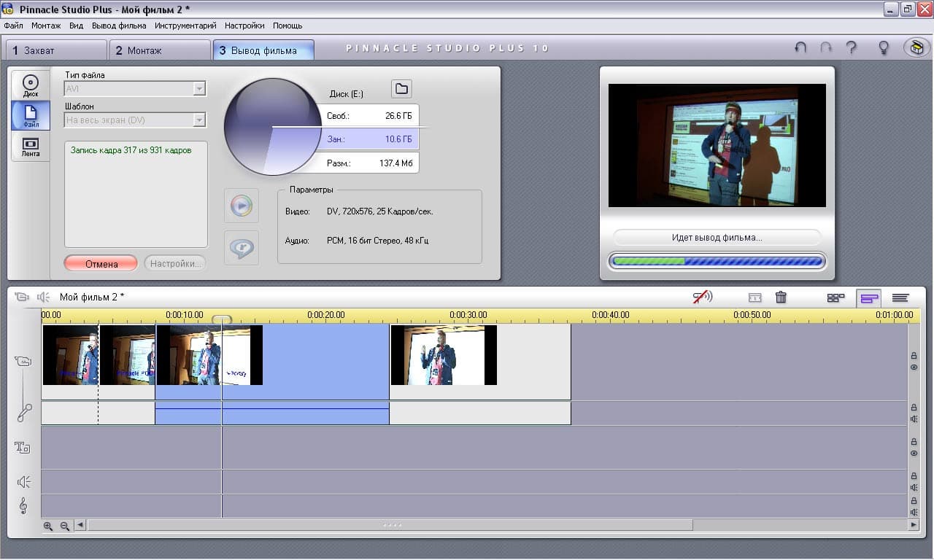Switch to the 2 Монтаж tab
Viewport: 934px width, 560px height.
160,50
